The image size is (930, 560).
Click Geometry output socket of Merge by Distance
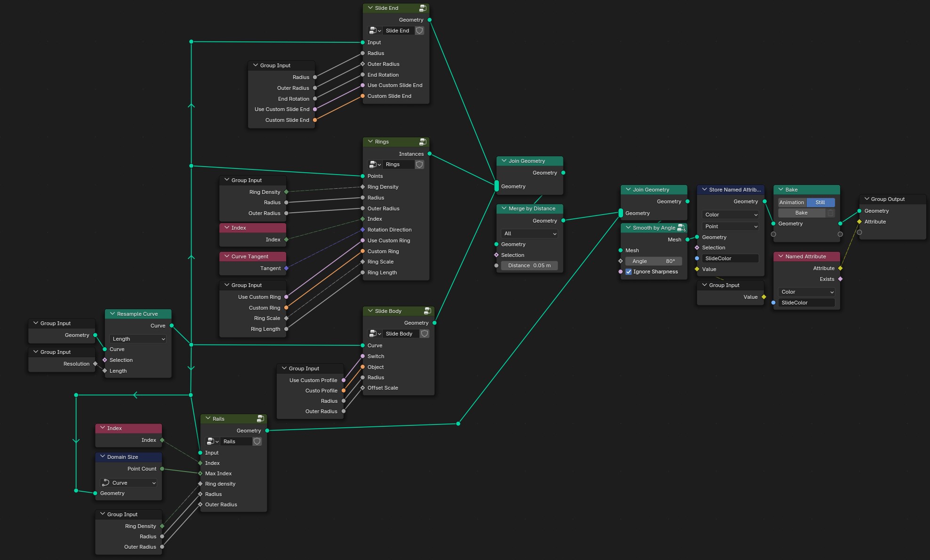563,221
